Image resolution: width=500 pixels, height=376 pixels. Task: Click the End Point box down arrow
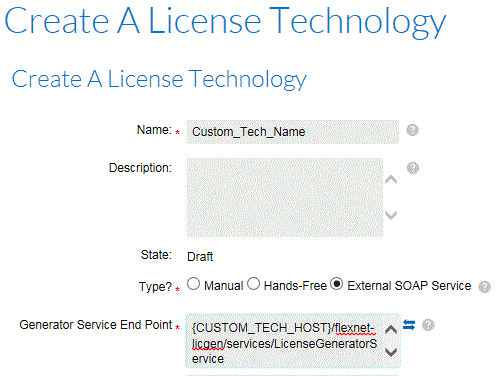click(391, 352)
